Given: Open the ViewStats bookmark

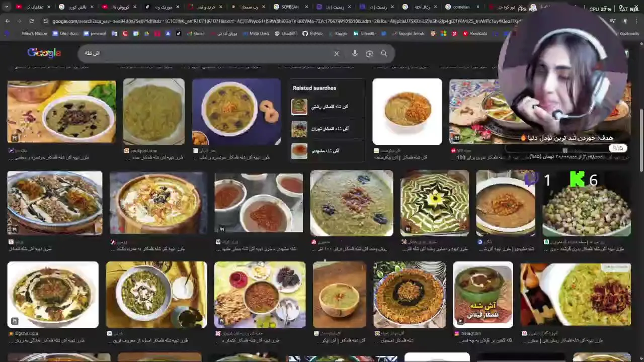Looking at the screenshot, I should coord(475,34).
